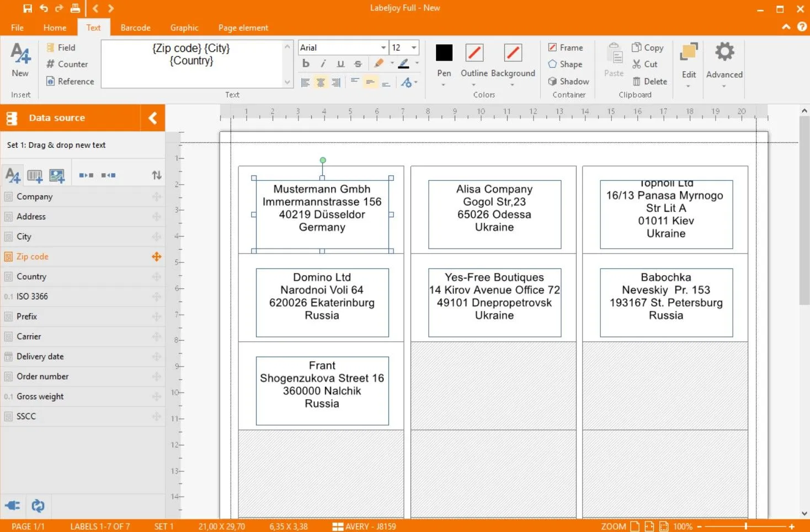This screenshot has width=810, height=532.
Task: Toggle underline text formatting
Action: 340,64
